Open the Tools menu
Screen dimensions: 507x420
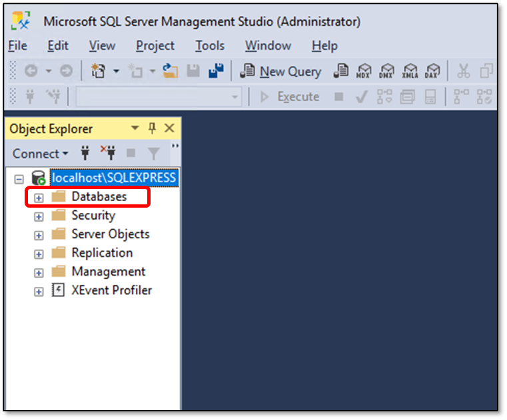pyautogui.click(x=210, y=45)
